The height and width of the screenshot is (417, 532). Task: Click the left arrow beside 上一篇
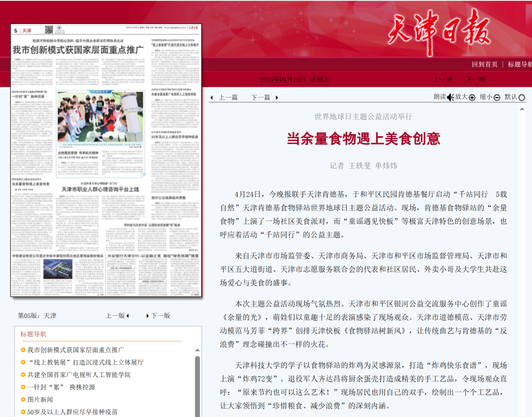[212, 98]
